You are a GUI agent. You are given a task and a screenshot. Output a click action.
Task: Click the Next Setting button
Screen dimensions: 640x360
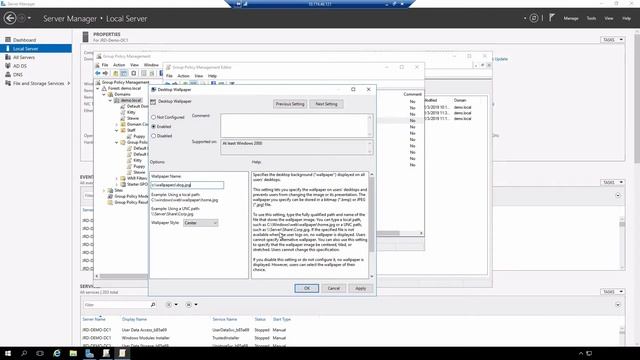(x=326, y=104)
